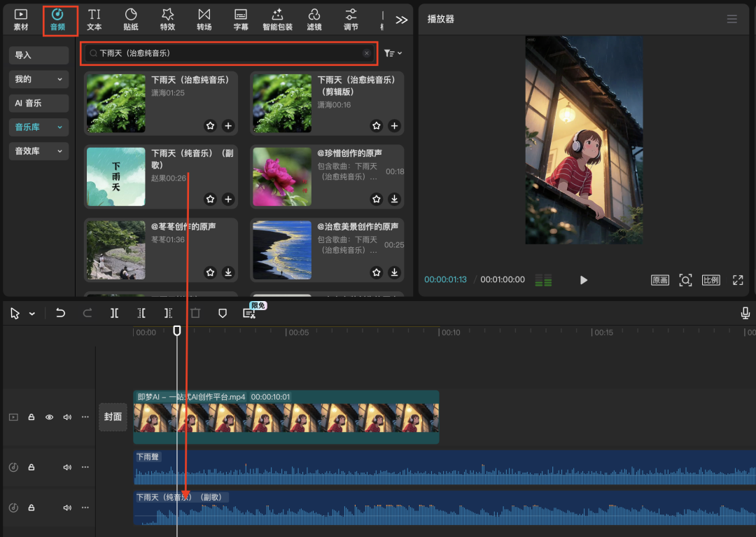Expand the 音效库 sidebar section
756x537 pixels.
pyautogui.click(x=38, y=151)
